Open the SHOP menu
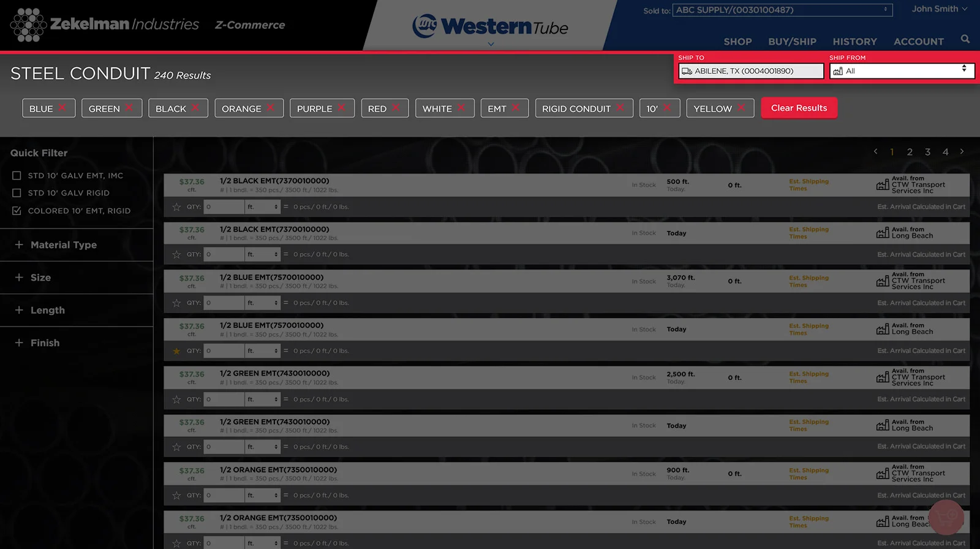 (x=737, y=42)
